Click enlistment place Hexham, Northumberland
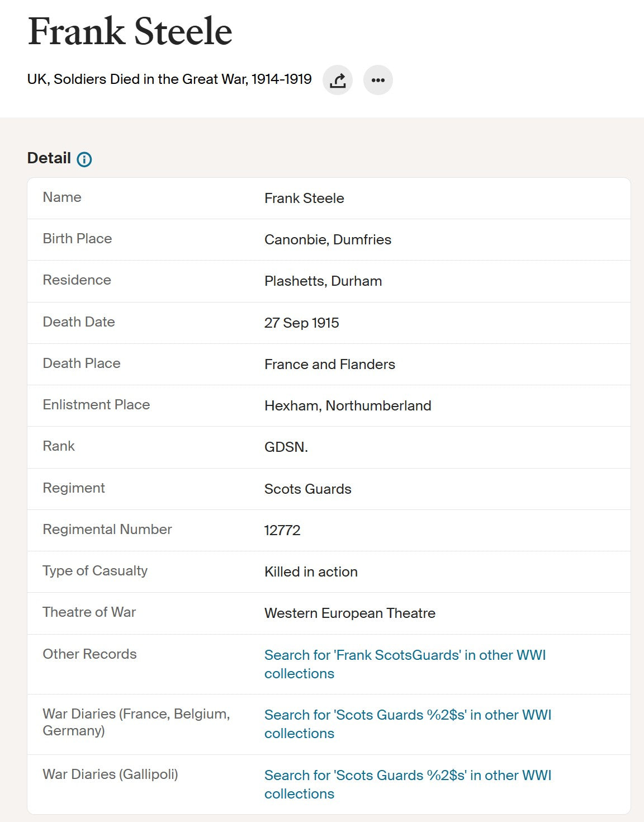 click(x=348, y=406)
